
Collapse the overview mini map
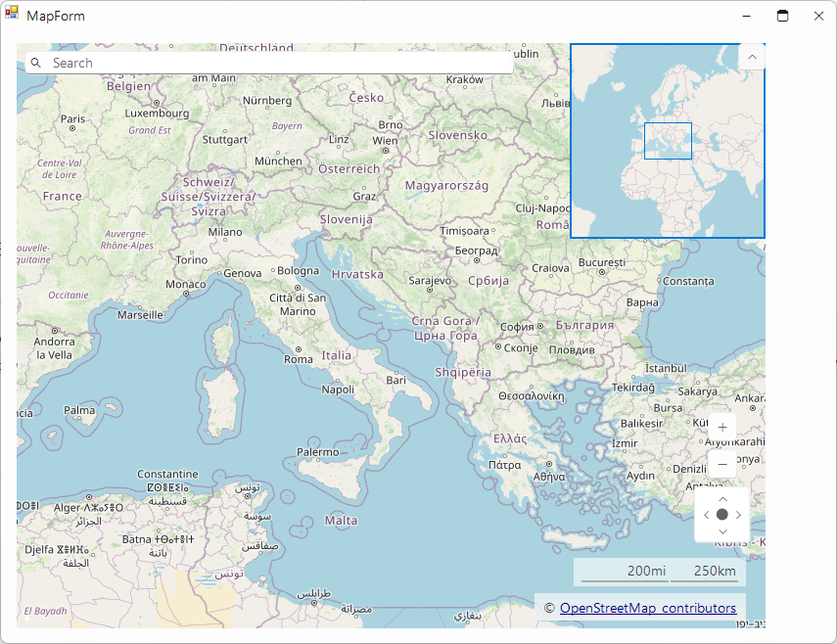(x=752, y=57)
